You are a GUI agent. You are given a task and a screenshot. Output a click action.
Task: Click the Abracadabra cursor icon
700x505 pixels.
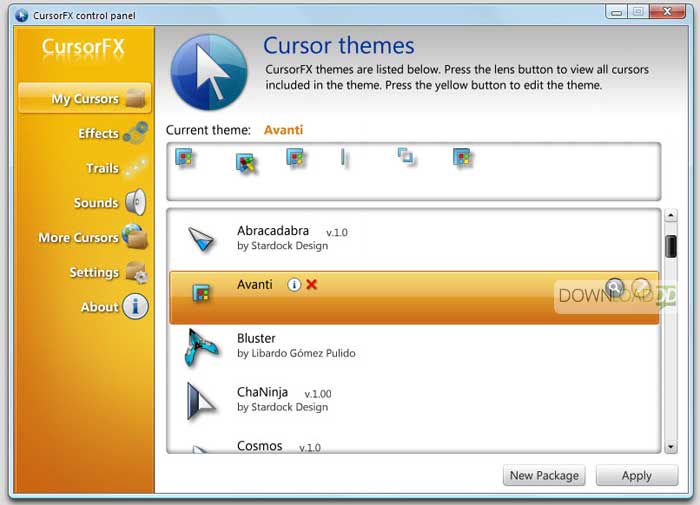201,239
